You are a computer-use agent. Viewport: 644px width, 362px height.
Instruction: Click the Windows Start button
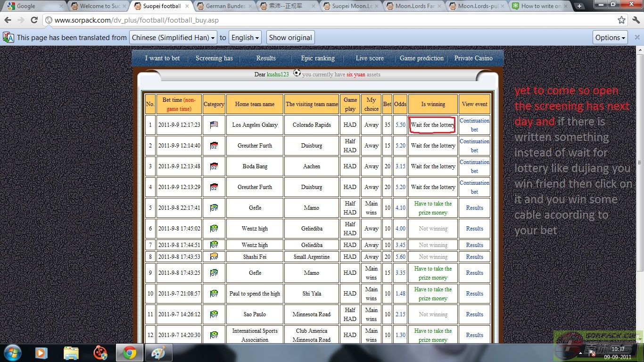[x=12, y=352]
